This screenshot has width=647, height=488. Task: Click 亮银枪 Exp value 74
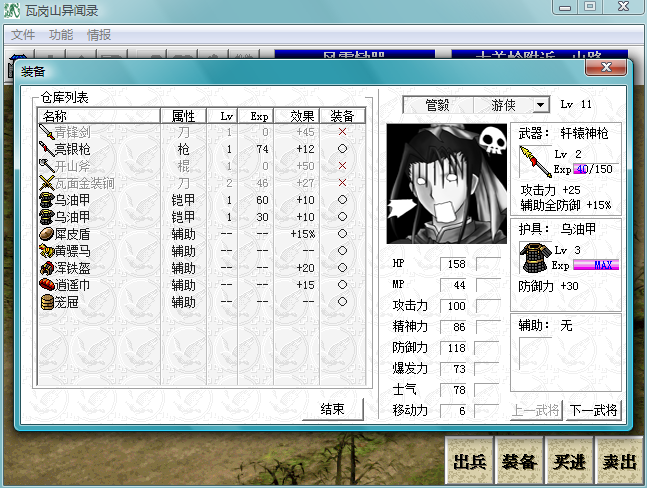click(262, 149)
